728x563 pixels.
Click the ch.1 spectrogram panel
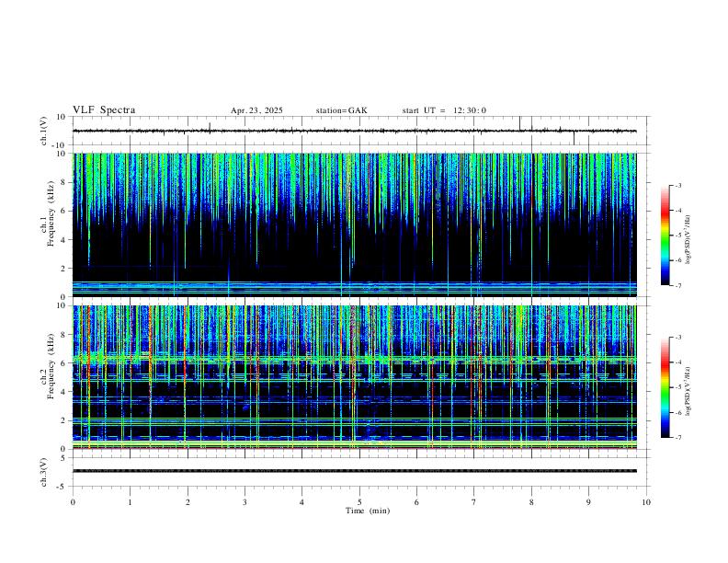click(x=354, y=224)
